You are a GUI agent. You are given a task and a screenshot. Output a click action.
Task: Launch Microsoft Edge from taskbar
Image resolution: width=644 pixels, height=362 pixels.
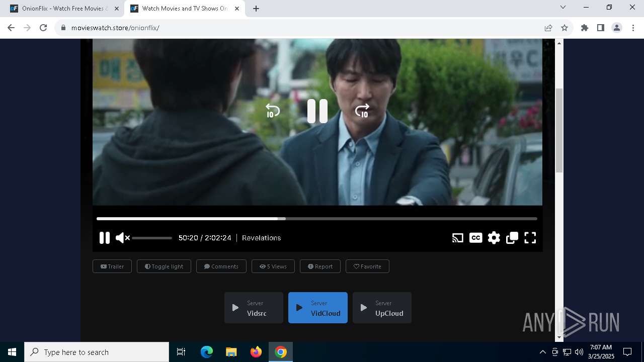click(x=207, y=352)
